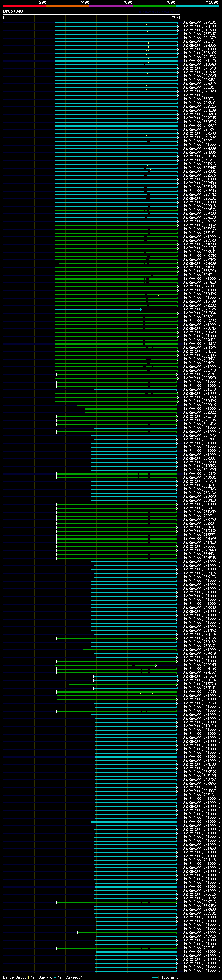Viewport: 222px width, 980px height.
Task: Select the UniRef100_Q851R2 label
Action: point(199,221)
